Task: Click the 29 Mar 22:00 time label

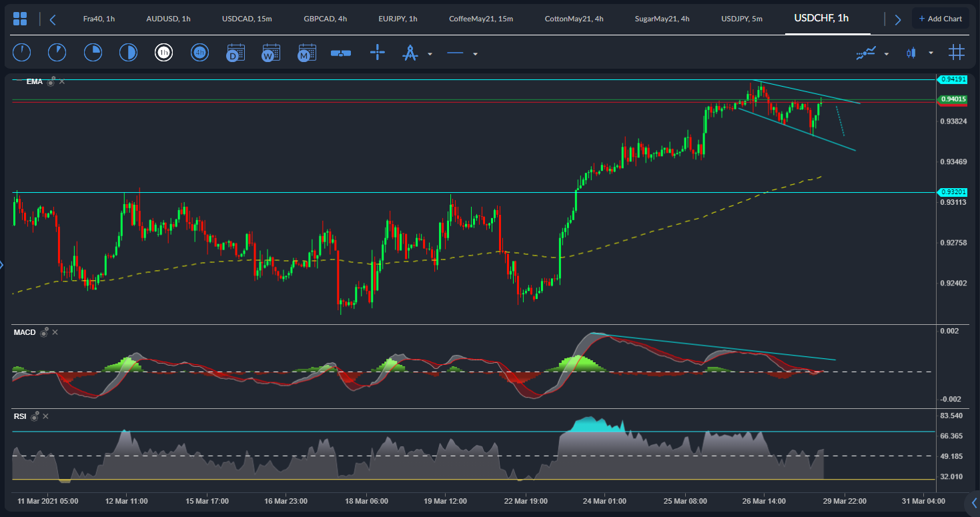Action: (845, 500)
